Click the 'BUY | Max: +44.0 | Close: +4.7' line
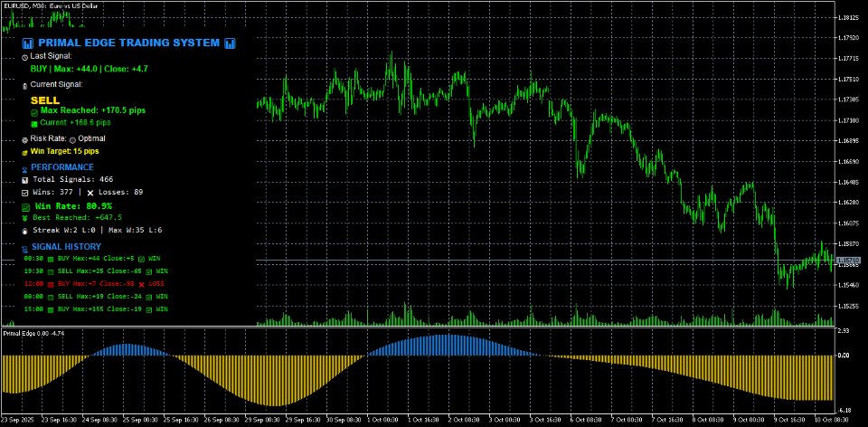 tap(89, 70)
